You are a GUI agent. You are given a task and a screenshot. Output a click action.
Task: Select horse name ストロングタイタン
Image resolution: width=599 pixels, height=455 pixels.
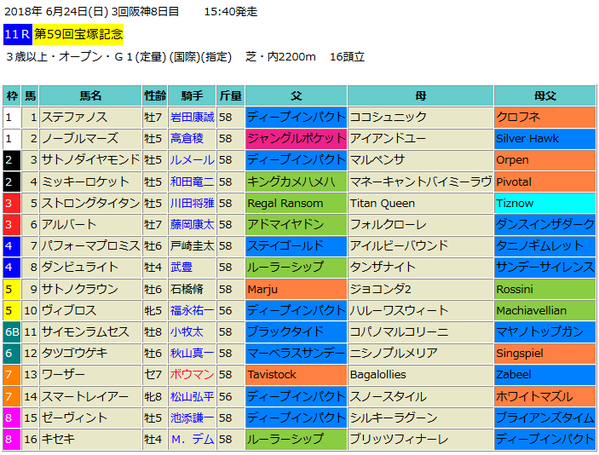pos(91,203)
